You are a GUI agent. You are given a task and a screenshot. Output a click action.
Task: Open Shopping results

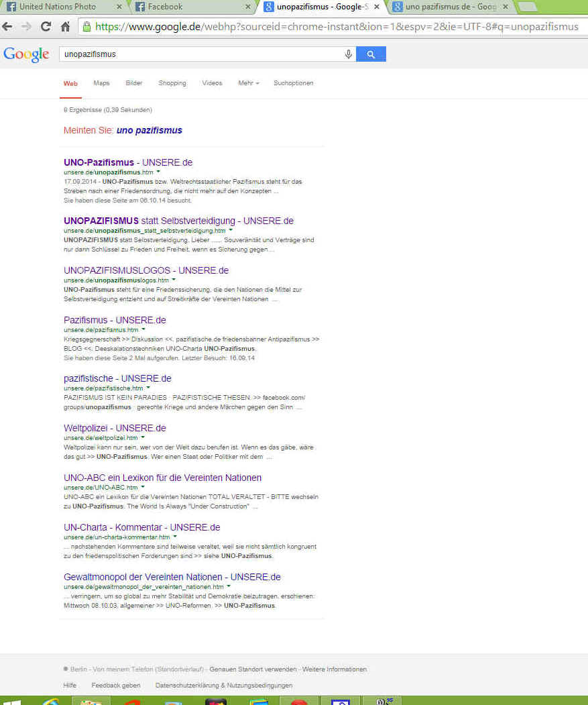tap(172, 83)
